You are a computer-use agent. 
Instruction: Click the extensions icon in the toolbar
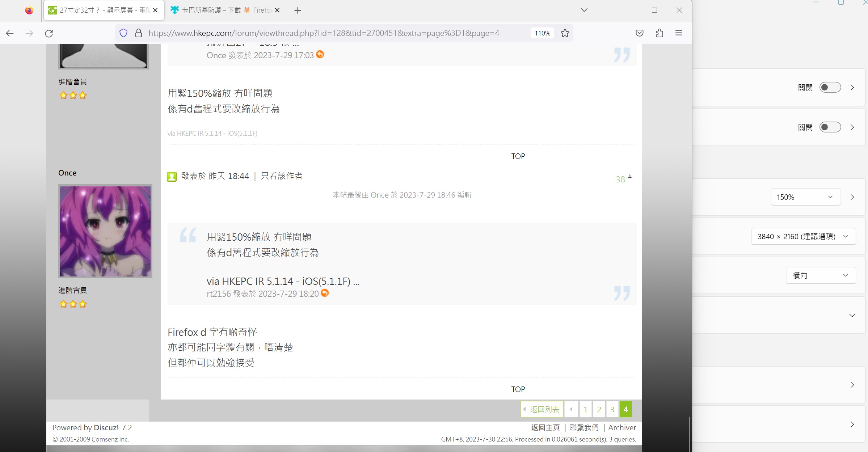tap(659, 33)
